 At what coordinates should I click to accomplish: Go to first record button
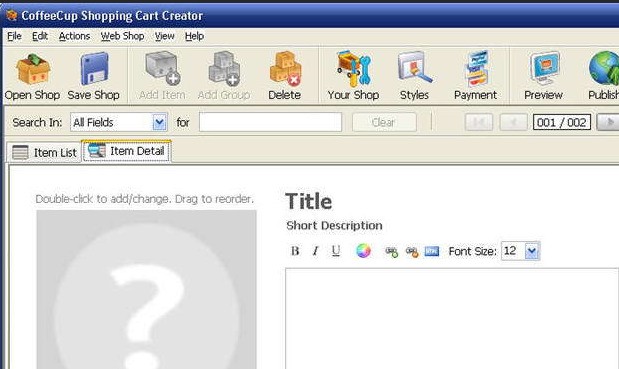[x=479, y=122]
